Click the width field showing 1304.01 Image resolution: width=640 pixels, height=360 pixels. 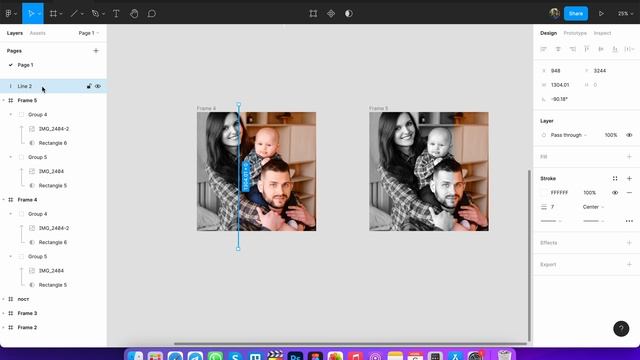(x=560, y=85)
